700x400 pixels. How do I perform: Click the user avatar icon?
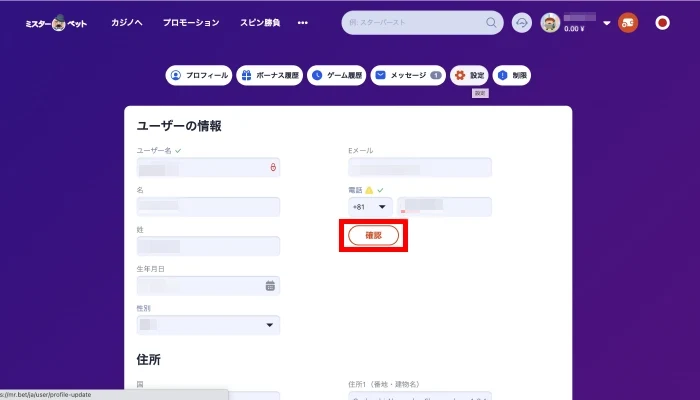550,22
